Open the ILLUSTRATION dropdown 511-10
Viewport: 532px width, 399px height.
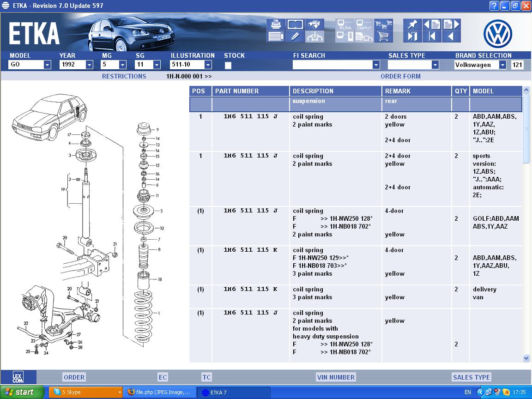(x=208, y=65)
